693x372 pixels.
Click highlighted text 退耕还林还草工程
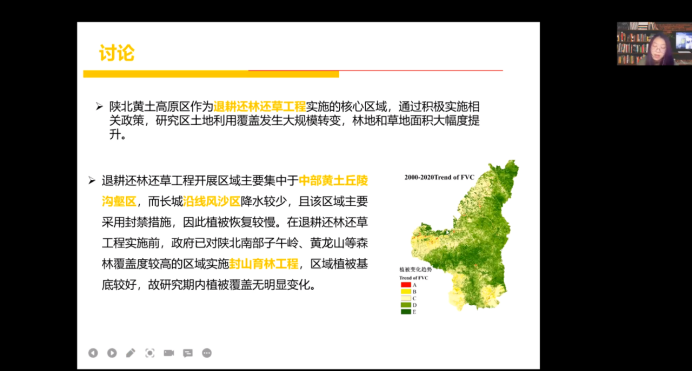click(x=260, y=106)
